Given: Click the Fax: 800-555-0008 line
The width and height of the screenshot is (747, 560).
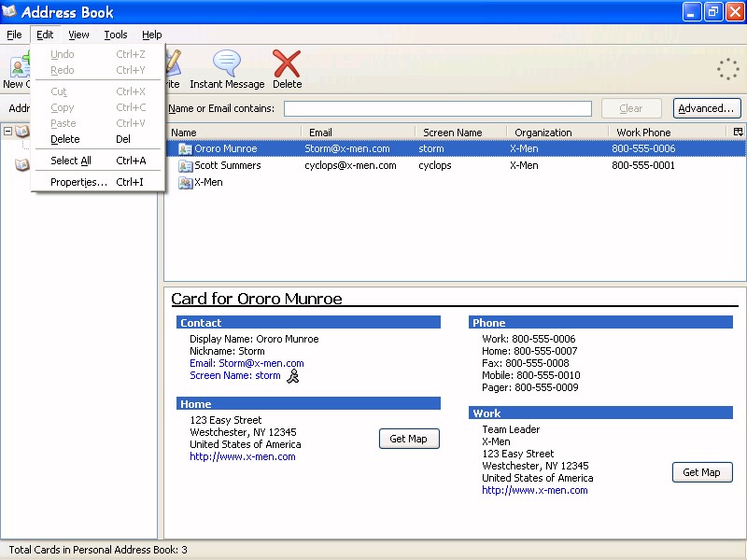Looking at the screenshot, I should coord(526,363).
